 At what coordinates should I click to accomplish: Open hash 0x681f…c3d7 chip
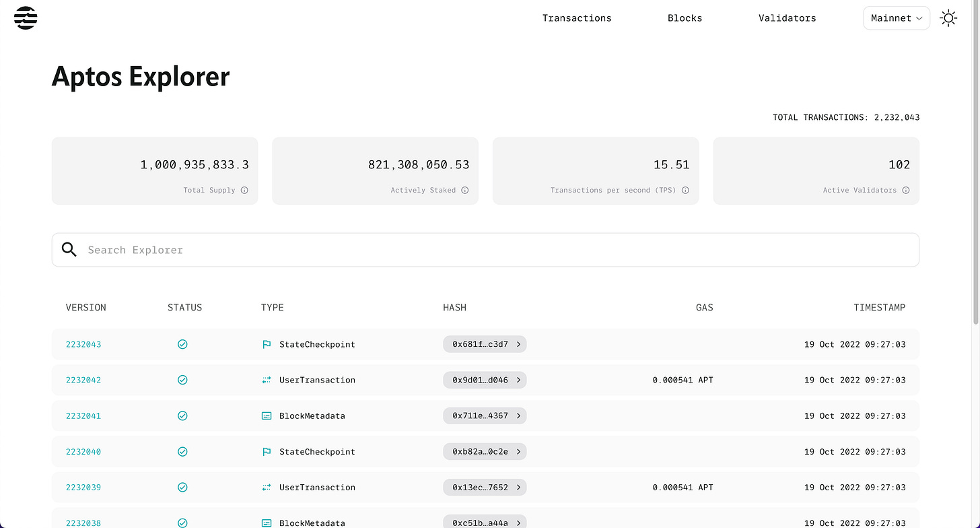coord(485,344)
